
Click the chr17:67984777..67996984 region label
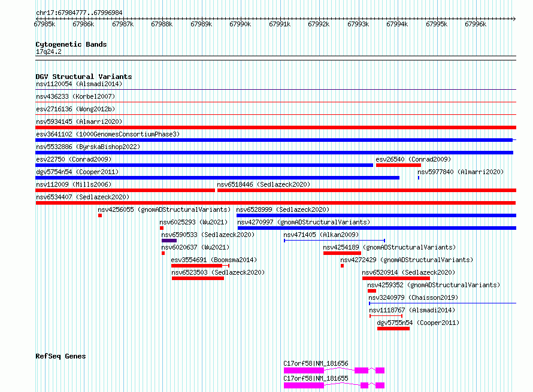79,13
